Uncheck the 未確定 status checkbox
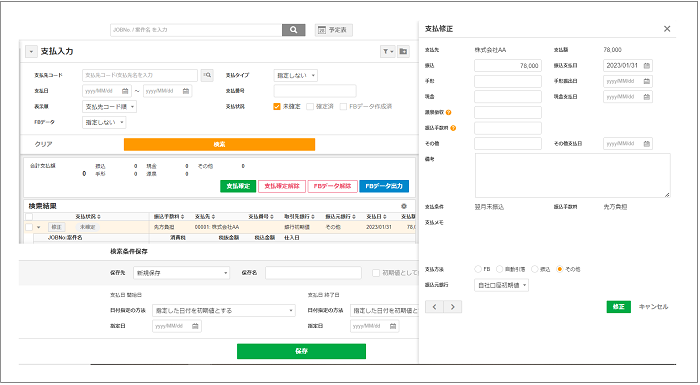700x385 pixels. [x=277, y=107]
